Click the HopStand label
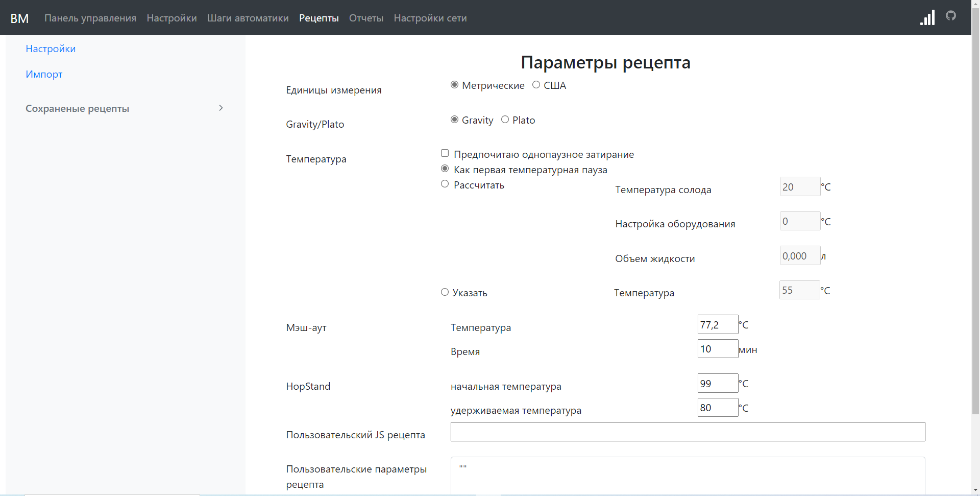Image resolution: width=980 pixels, height=496 pixels. 308,386
